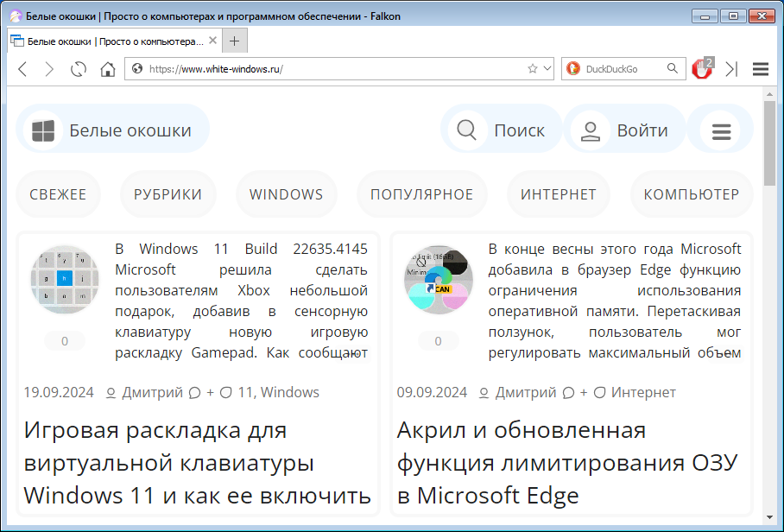Select the ИНТЕРНЕТ category pill
The width and height of the screenshot is (784, 532).
559,194
